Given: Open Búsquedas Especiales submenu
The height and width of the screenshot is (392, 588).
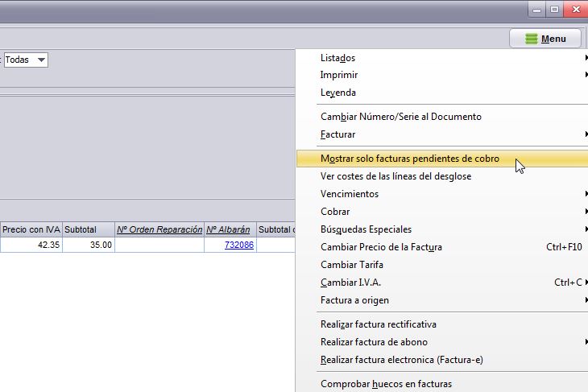Looking at the screenshot, I should tap(442, 229).
